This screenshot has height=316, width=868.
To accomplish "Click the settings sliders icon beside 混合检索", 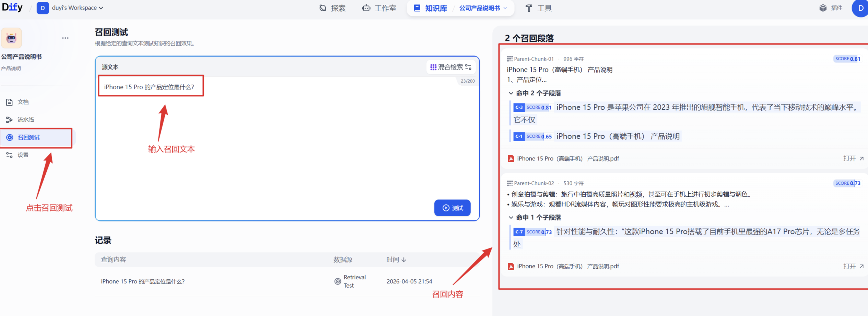I will [468, 67].
